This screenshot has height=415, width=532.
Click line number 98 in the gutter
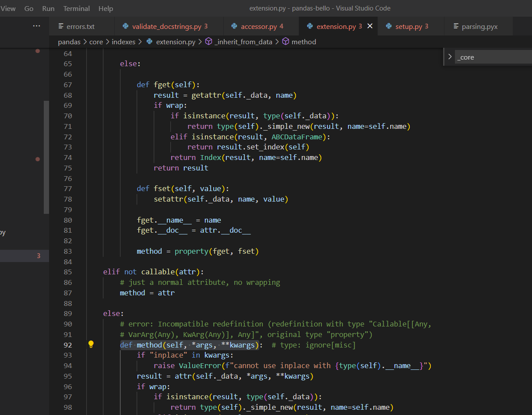(67, 407)
